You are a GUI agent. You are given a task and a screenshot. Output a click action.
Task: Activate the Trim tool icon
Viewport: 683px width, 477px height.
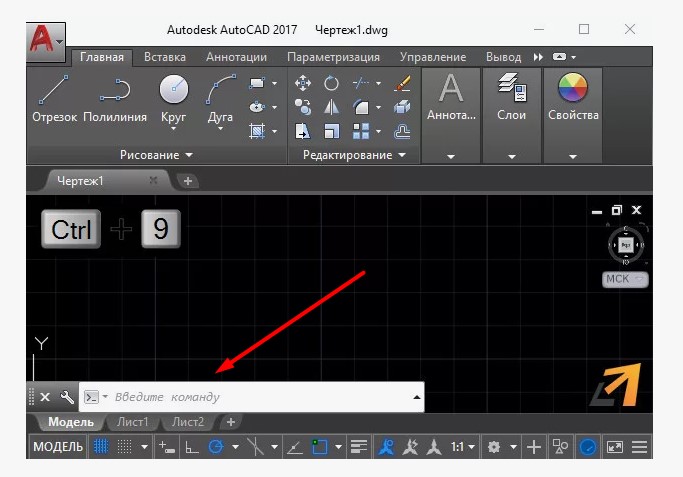pyautogui.click(x=361, y=83)
